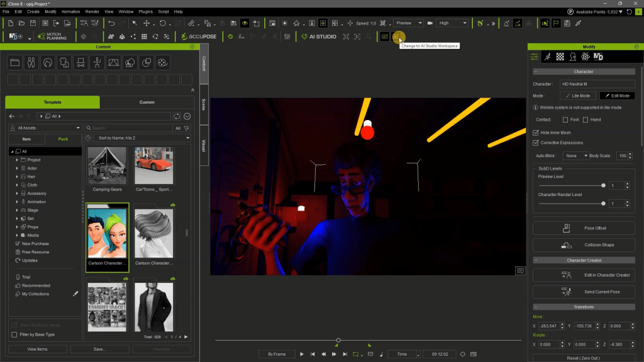Viewport: 644px width, 362px height.
Task: Click Edit in Character Creator button
Action: (x=584, y=275)
